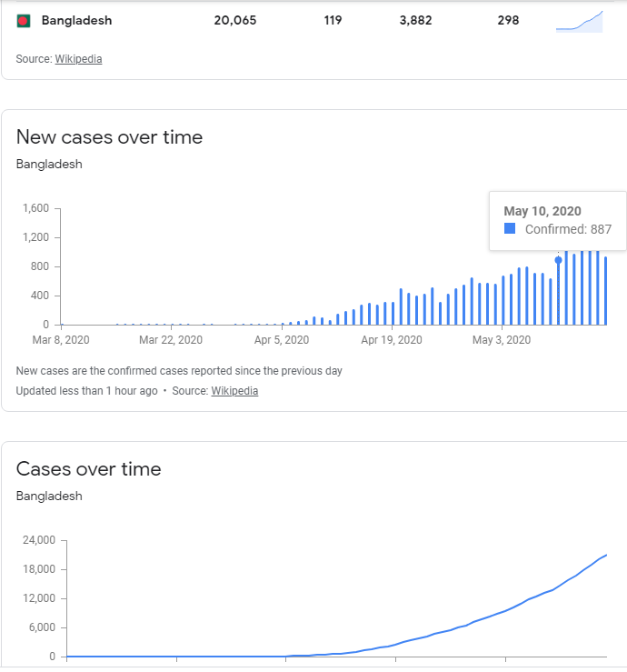Click the 3,882 value in Bangladesh row
Viewport: 627px width, 672px height.
420,20
